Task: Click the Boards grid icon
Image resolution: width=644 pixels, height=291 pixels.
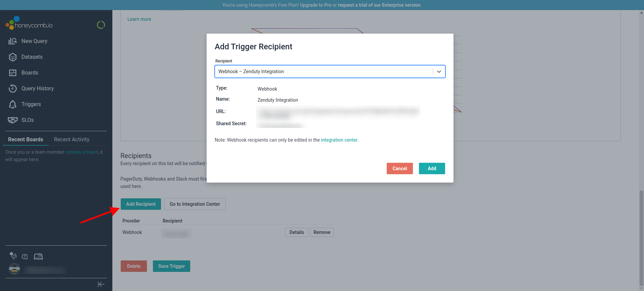Action: coord(13,73)
